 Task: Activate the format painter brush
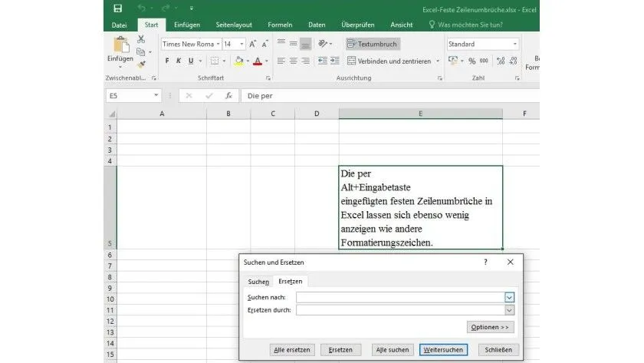pyautogui.click(x=141, y=64)
